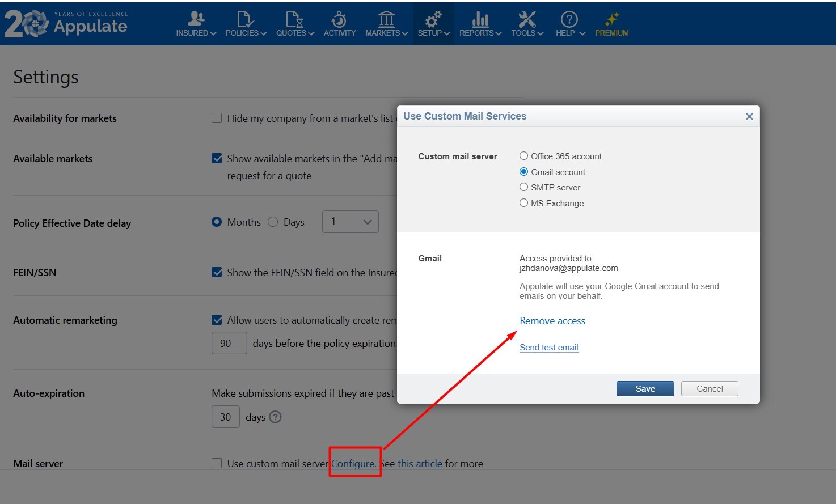The height and width of the screenshot is (504, 836).
Task: Expand the Help menu
Action: point(570,24)
